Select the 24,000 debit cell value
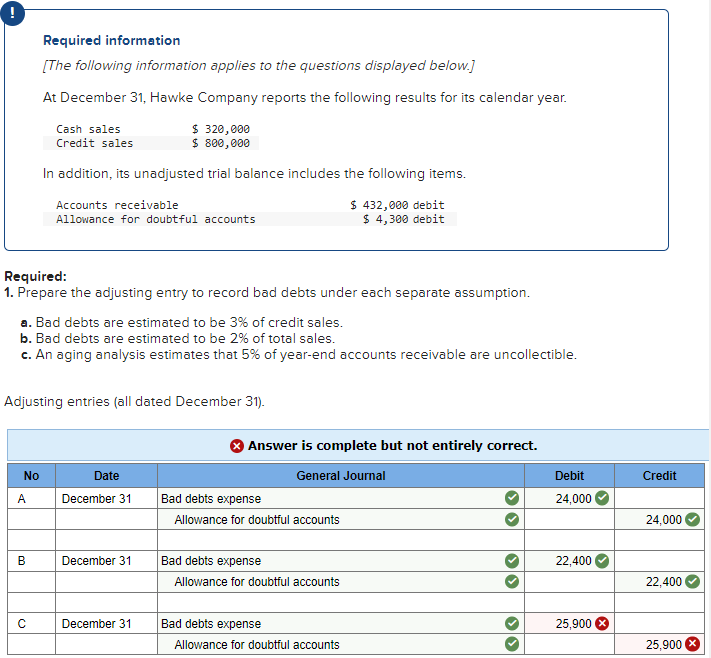Image resolution: width=711 pixels, height=658 pixels. click(x=574, y=498)
